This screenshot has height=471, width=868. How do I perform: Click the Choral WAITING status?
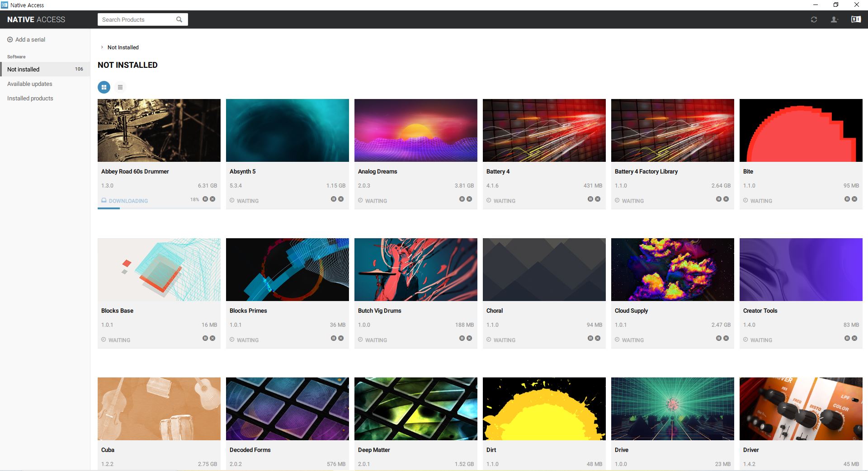coord(501,340)
